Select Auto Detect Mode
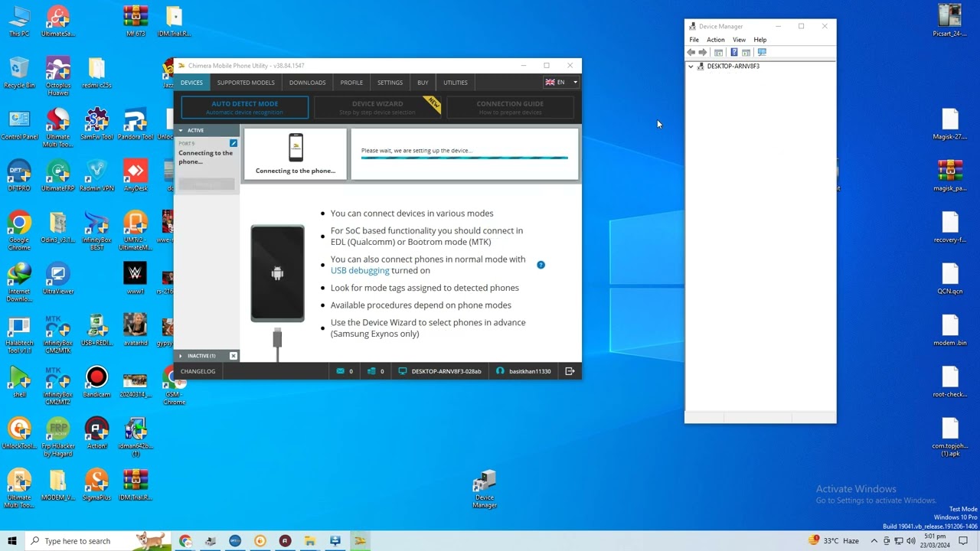Viewport: 980px width, 551px height. point(245,107)
